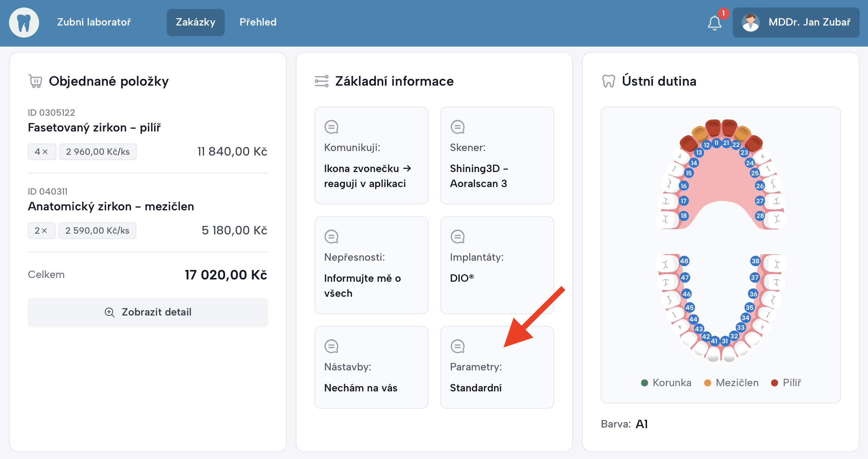Click the tooth logo icon
This screenshot has width=868, height=459.
point(24,23)
